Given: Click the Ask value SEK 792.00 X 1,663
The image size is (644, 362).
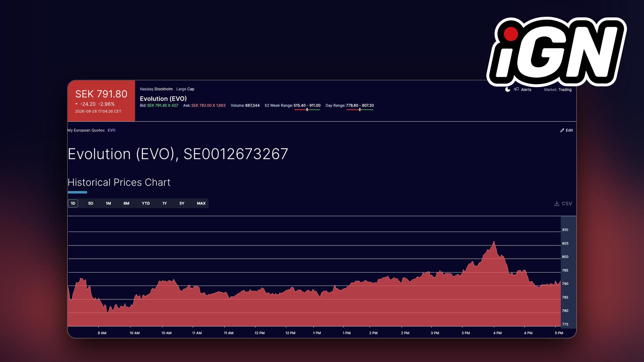Looking at the screenshot, I should click(x=209, y=106).
